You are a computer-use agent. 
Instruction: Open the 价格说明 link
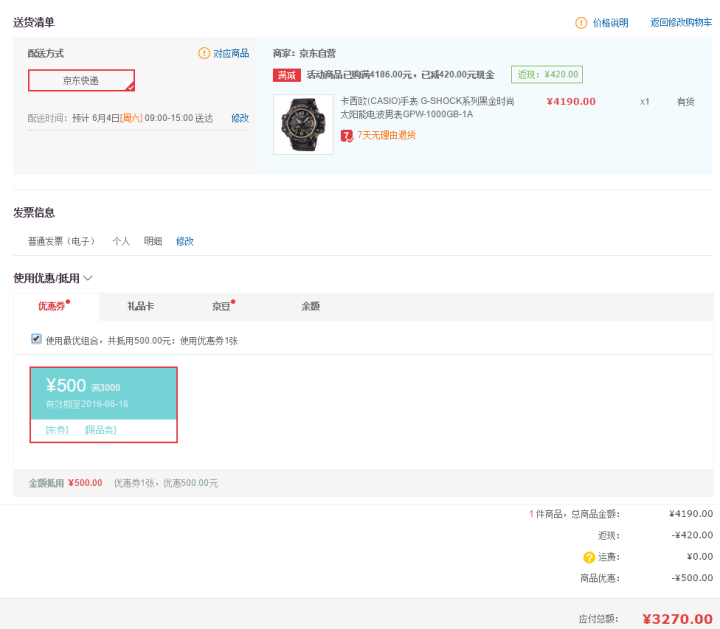(x=610, y=23)
